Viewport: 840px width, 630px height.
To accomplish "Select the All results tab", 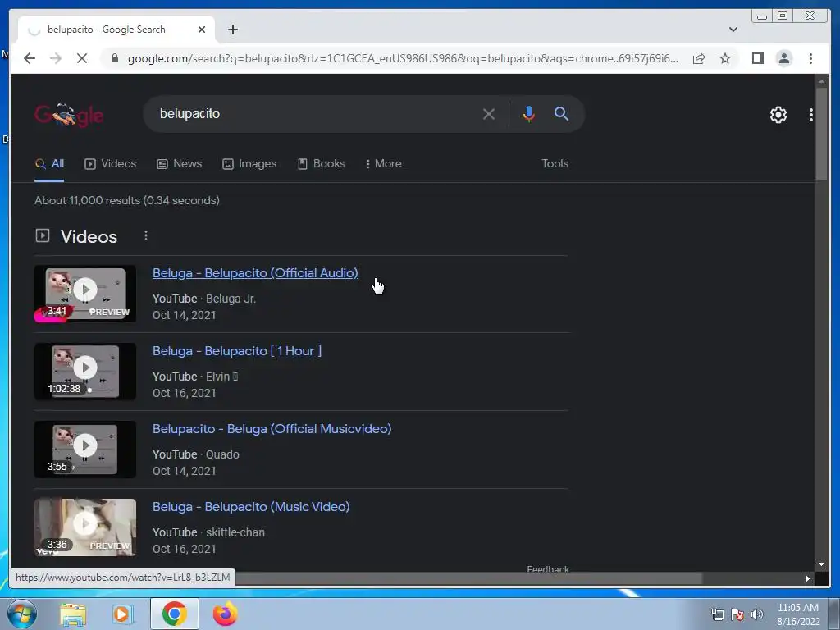I will coord(49,164).
